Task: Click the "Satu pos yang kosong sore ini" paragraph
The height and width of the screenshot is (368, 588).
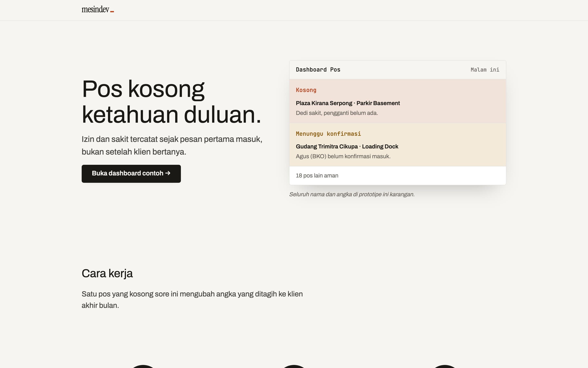Action: (192, 300)
